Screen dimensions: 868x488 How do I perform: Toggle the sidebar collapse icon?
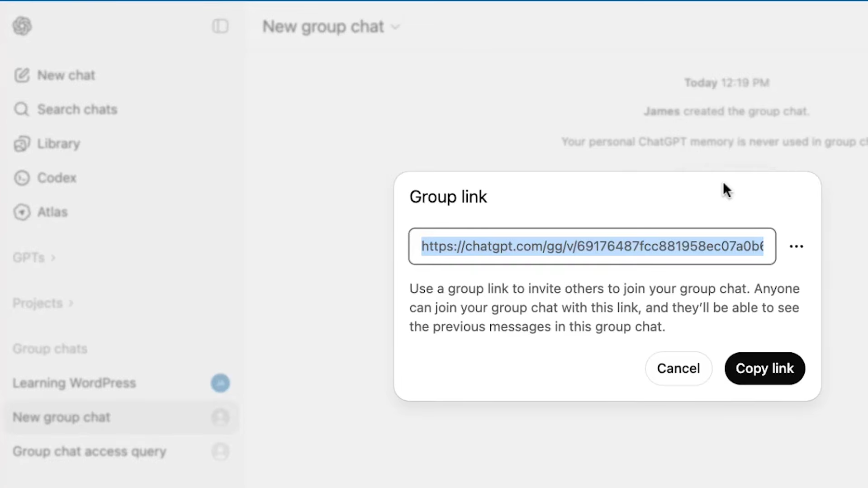220,26
